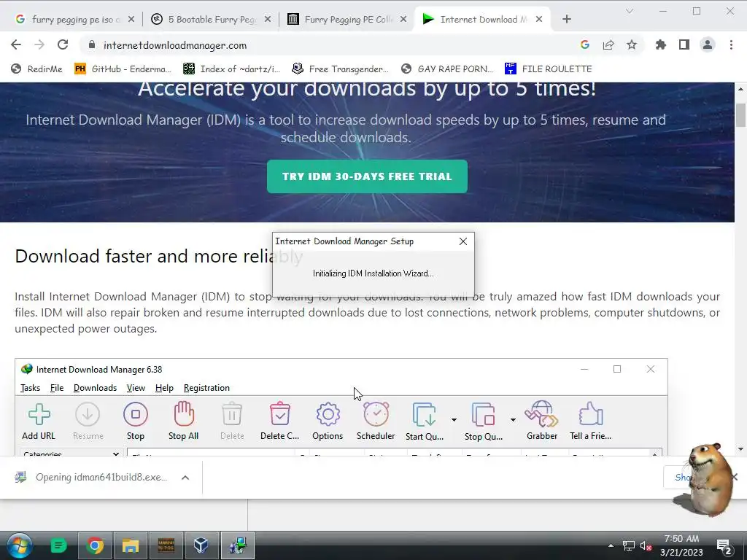Close the Internet Download Manager Setup dialog
The width and height of the screenshot is (747, 560).
point(463,241)
